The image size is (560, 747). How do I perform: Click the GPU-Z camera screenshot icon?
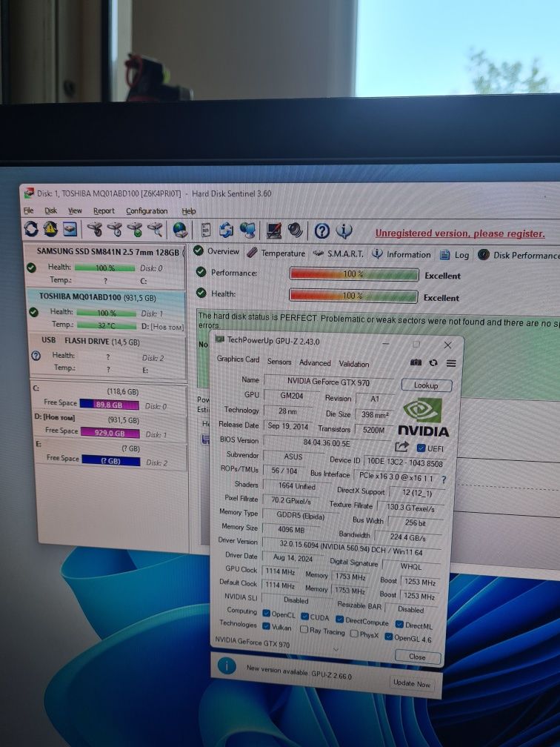click(416, 362)
